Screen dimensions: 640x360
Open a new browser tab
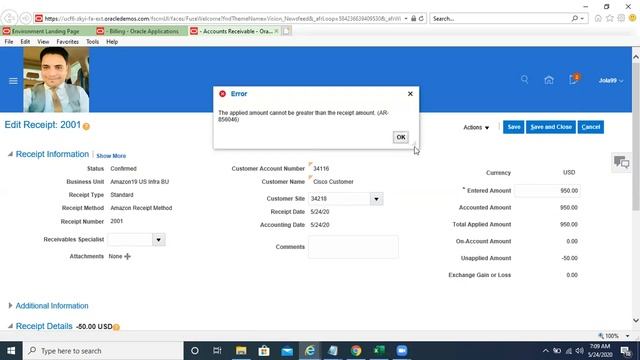(287, 31)
